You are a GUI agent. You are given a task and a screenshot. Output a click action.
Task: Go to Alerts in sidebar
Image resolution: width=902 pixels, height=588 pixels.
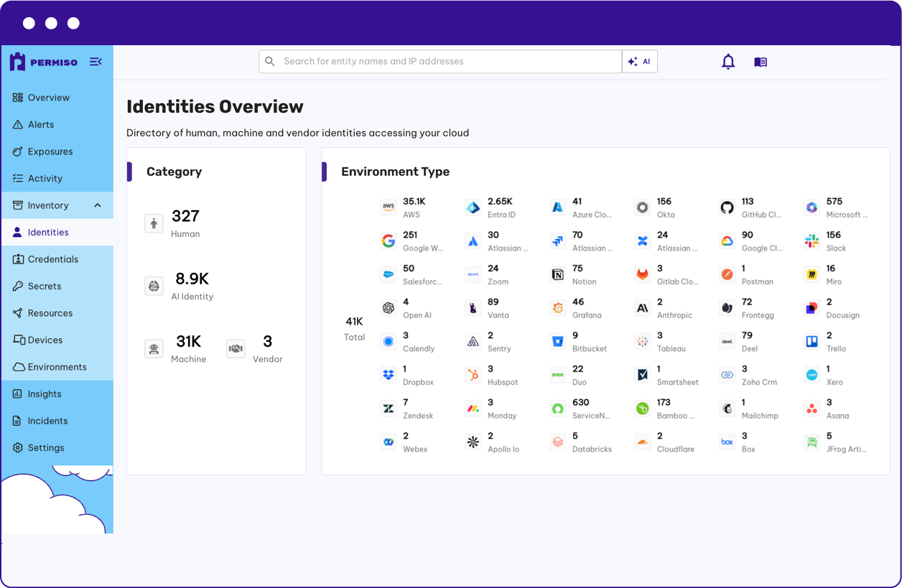point(41,125)
